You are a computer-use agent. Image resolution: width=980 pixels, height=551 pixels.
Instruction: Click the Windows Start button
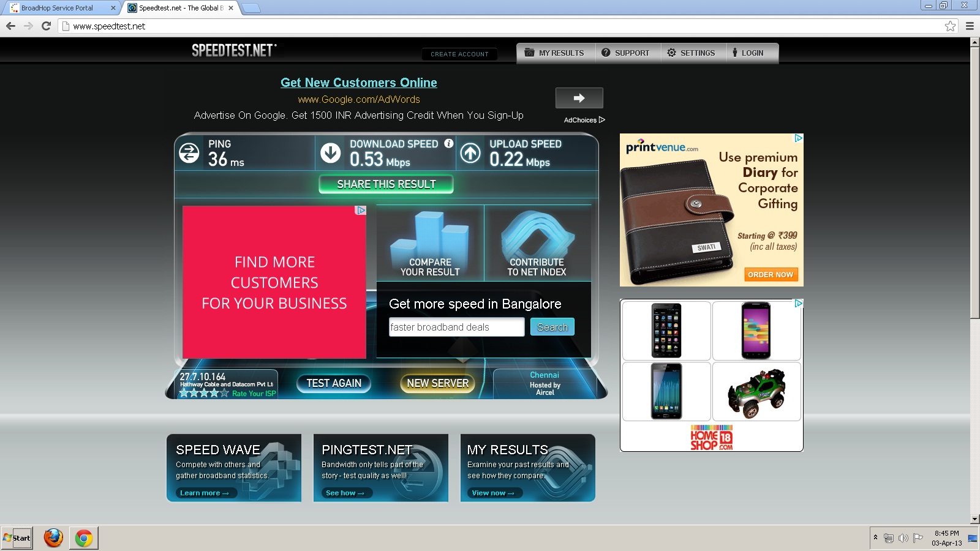pos(17,538)
